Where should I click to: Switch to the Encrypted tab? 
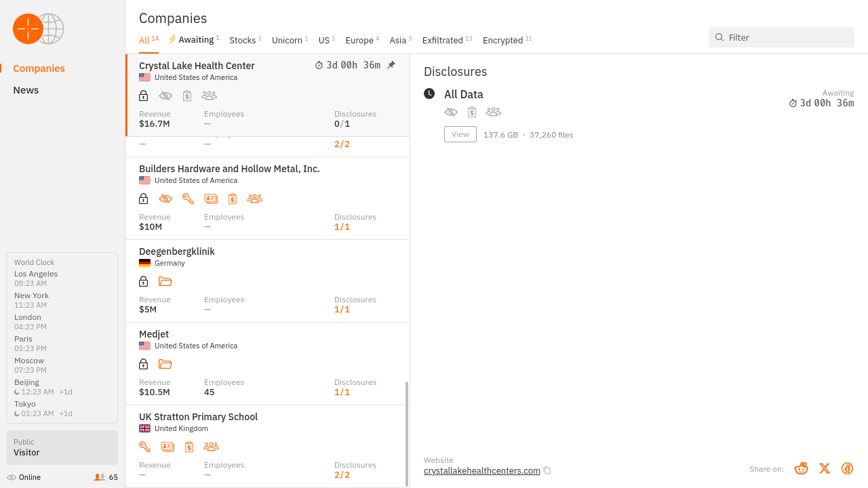point(507,40)
